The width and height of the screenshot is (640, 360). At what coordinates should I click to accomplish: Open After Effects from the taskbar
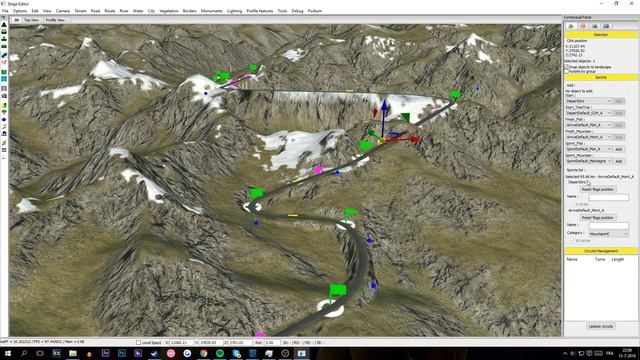tap(105, 353)
